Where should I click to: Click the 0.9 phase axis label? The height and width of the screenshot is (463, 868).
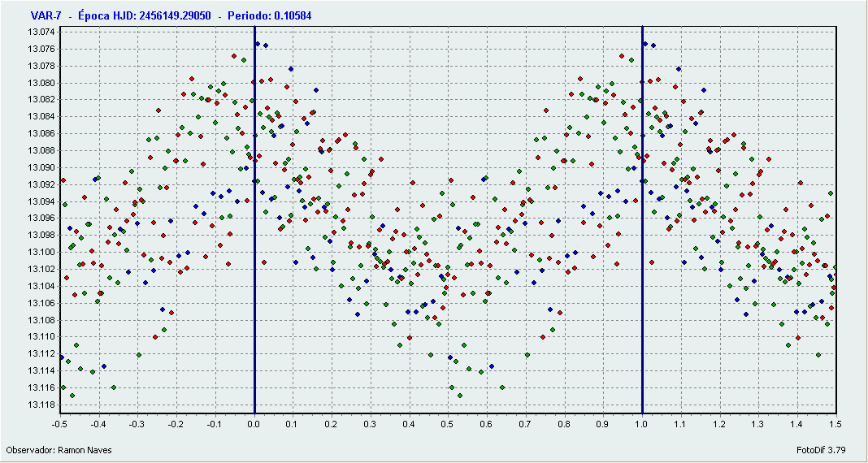(x=603, y=424)
